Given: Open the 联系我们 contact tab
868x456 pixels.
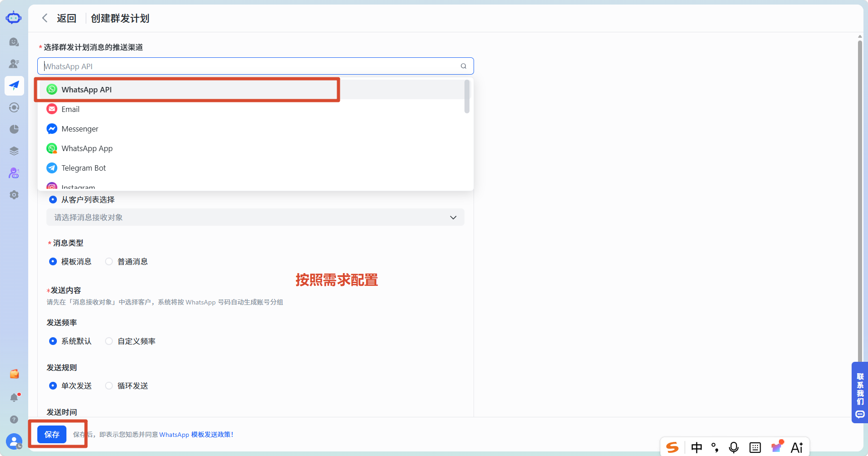Looking at the screenshot, I should coord(860,393).
